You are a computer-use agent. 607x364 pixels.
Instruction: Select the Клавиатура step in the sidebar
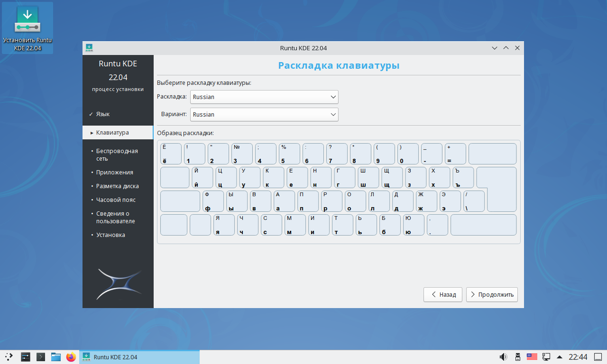118,132
